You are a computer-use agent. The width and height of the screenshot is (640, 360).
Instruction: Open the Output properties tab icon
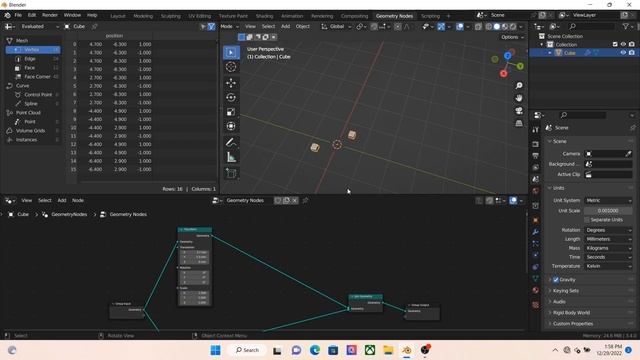[536, 156]
